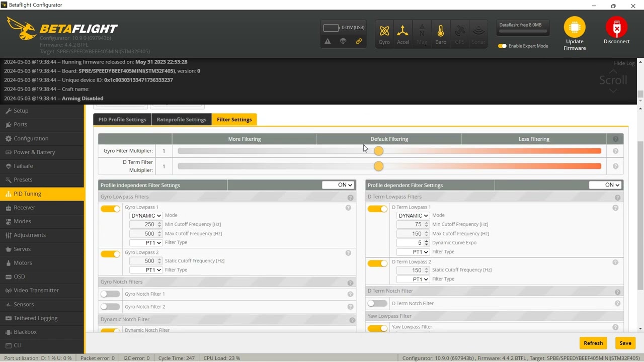Viewport: 644px width, 362px height.
Task: Open D Term Lowpass 2 Filter Type dropdown
Action: coord(413,279)
